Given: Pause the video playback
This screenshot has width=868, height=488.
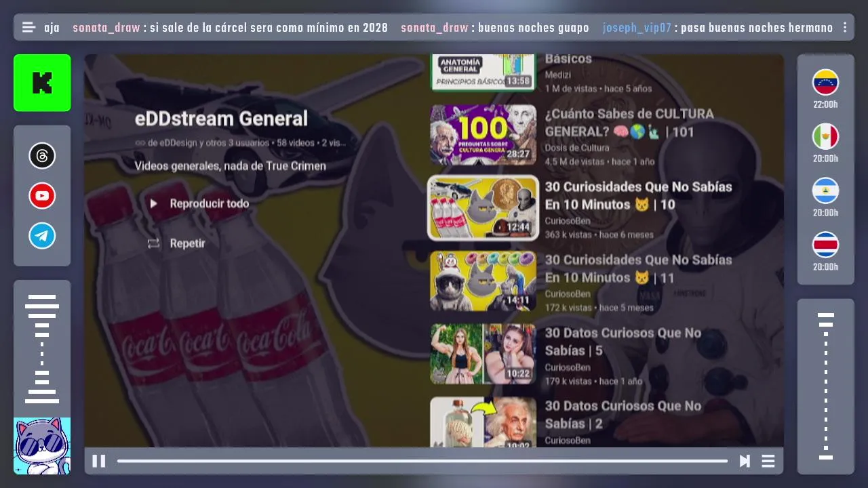Looking at the screenshot, I should coord(99,461).
